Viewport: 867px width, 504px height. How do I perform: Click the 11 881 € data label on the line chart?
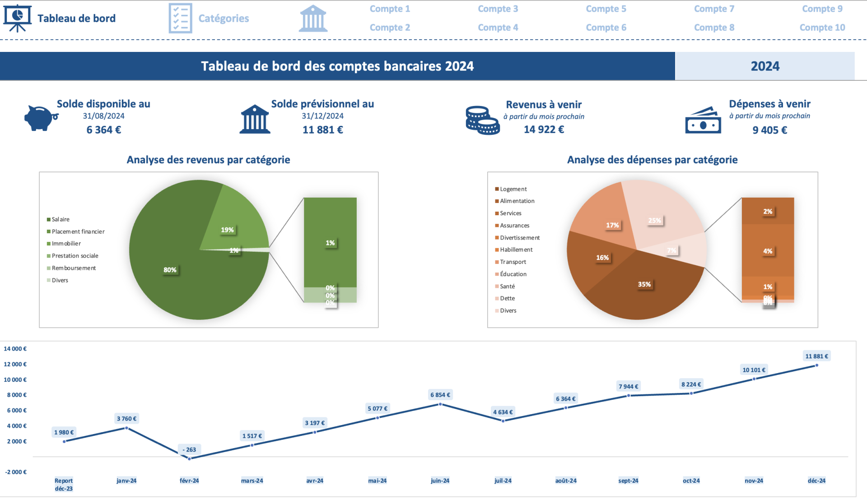coord(818,356)
